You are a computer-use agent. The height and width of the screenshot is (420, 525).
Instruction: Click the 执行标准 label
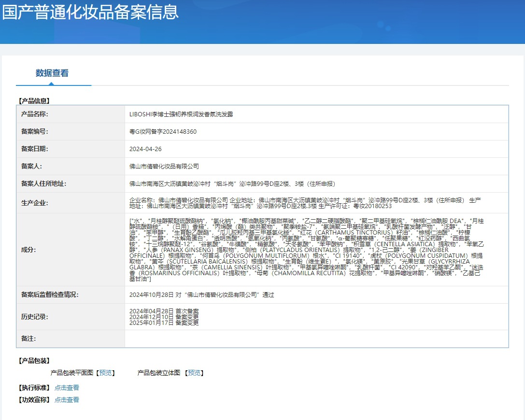34,388
